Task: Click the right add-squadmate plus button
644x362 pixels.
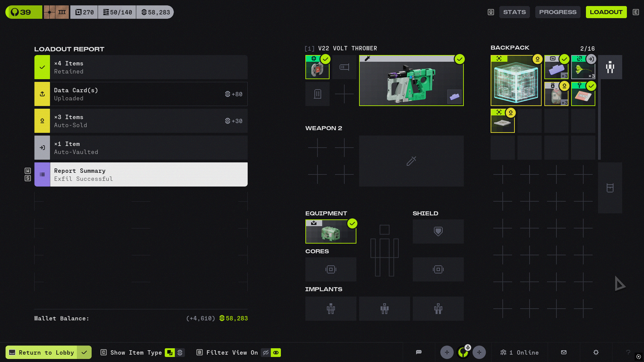Action: click(479, 352)
